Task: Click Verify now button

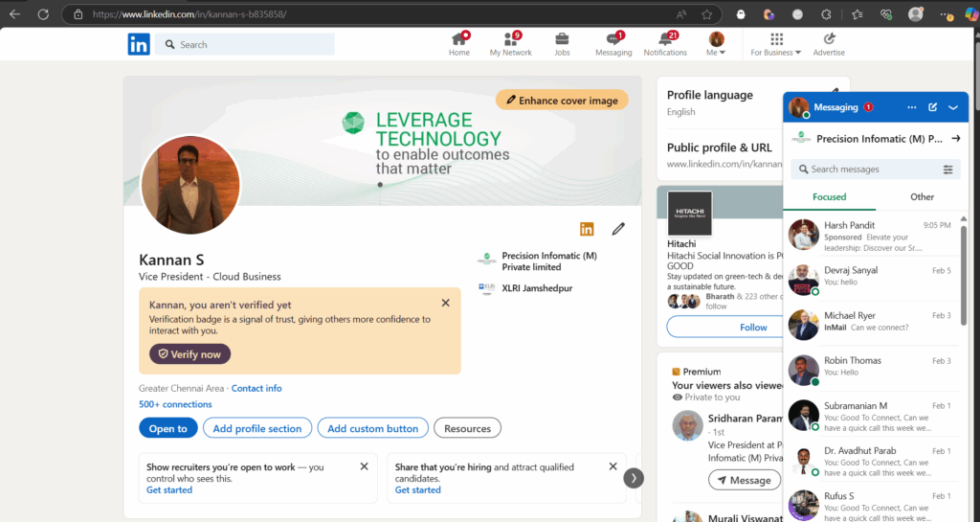Action: pyautogui.click(x=190, y=353)
